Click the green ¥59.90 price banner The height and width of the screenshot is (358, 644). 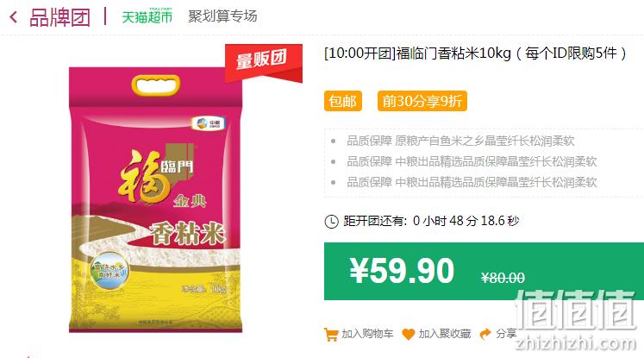click(484, 271)
